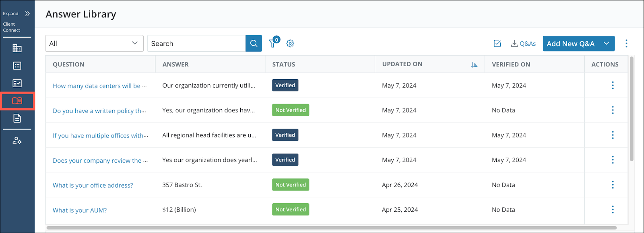Open actions menu for AUM row
The height and width of the screenshot is (233, 644).
point(613,210)
